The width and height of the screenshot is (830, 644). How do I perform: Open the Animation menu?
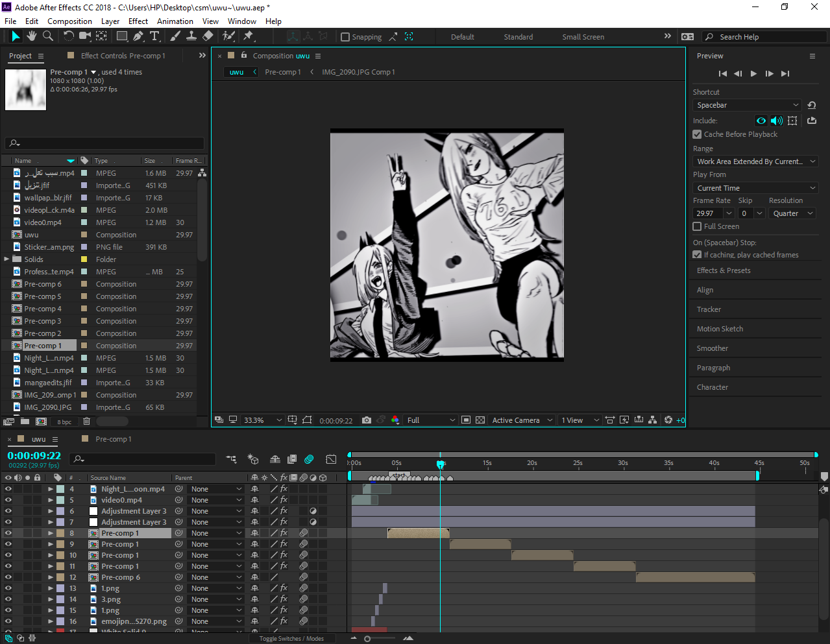[x=175, y=21]
